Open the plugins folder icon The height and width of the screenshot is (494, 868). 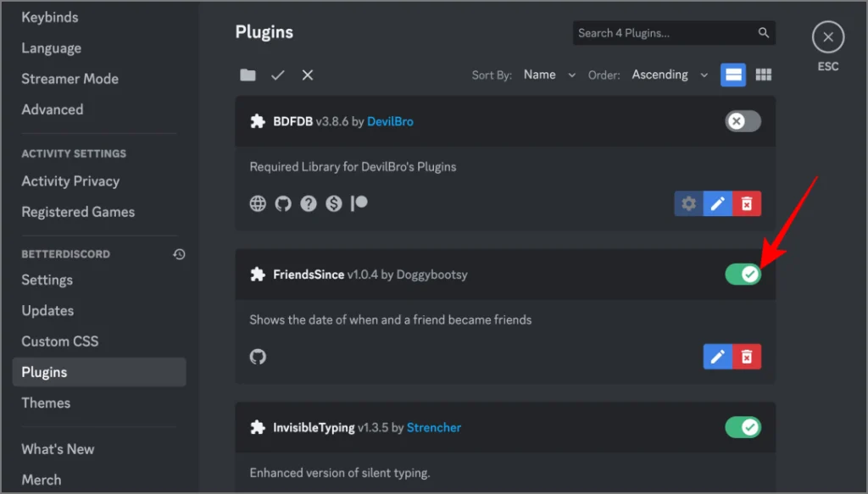click(x=248, y=75)
